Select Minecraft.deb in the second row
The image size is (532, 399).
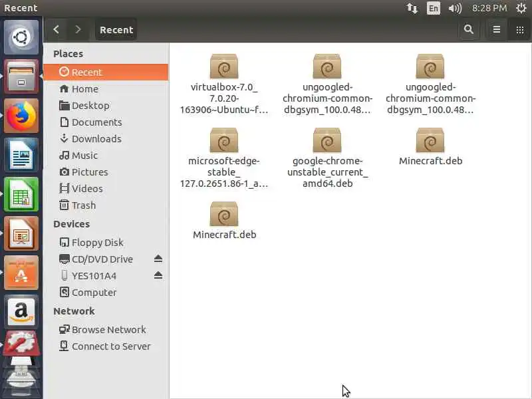[430, 146]
